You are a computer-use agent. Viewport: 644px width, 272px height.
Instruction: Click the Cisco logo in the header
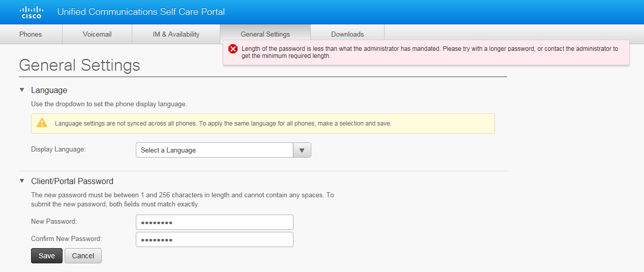(31, 12)
